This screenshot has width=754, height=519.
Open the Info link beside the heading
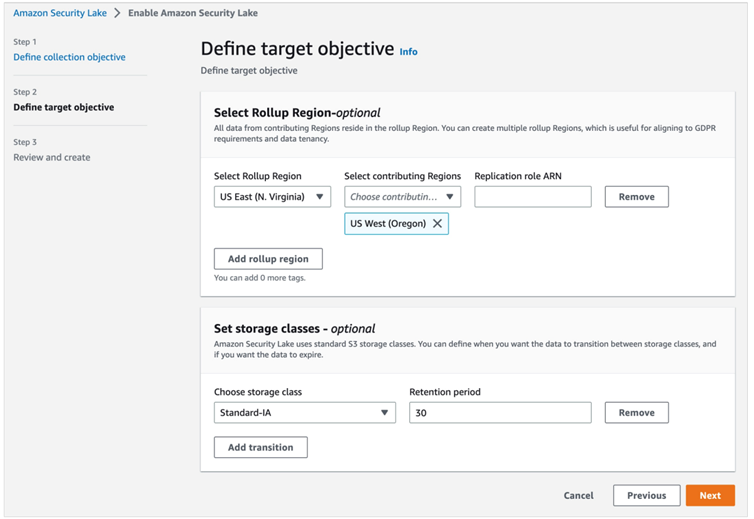[x=408, y=51]
